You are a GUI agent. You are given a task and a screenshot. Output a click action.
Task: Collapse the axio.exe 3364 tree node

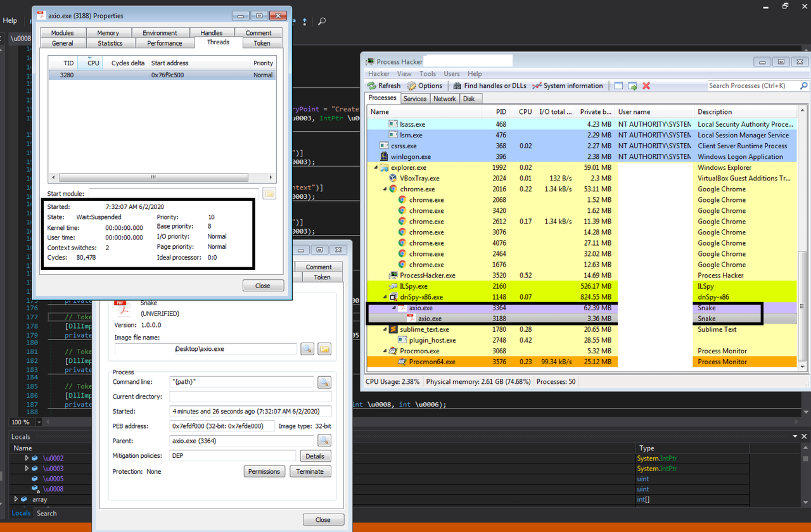coord(393,308)
